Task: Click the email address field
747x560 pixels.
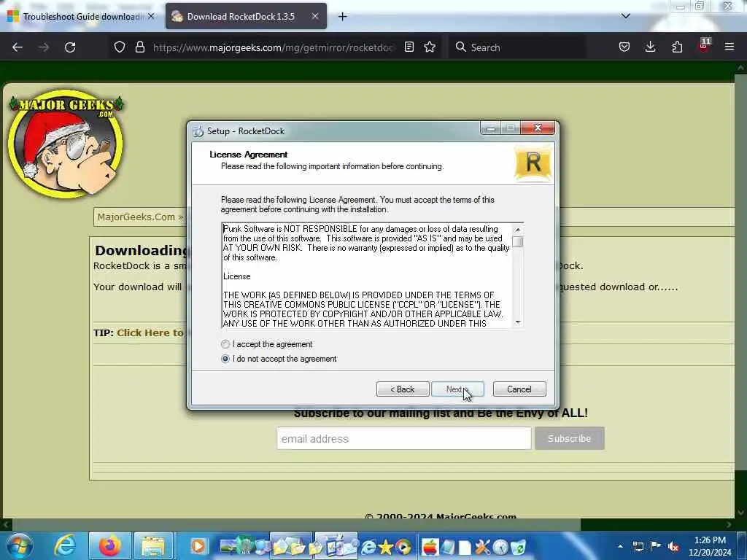Action: 404,438
